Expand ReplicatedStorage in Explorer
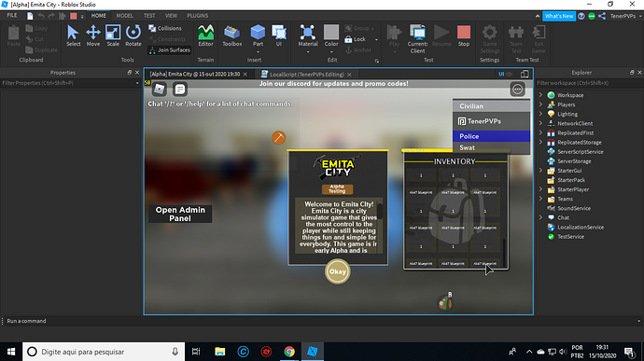 click(x=541, y=142)
